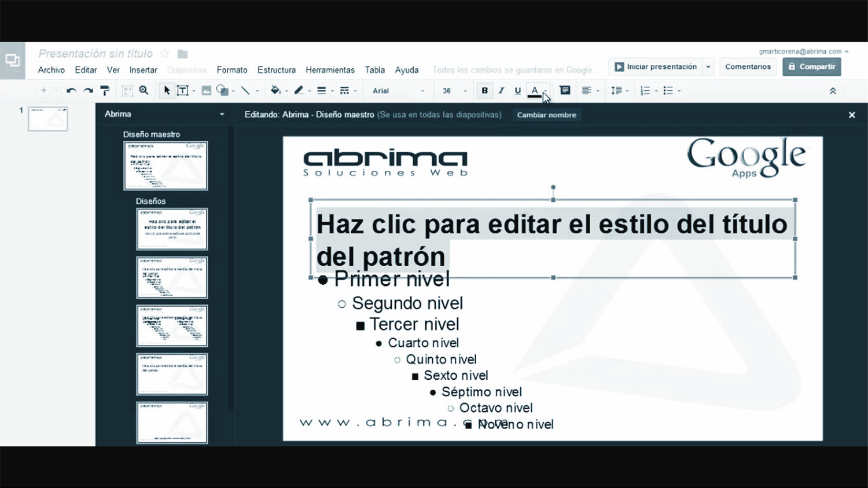Click the Comentarios button
Viewport: 868px width, 488px height.
(x=748, y=67)
